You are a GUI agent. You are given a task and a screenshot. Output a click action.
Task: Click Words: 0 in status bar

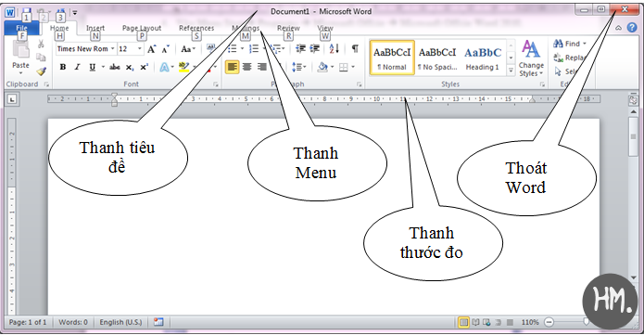73,322
